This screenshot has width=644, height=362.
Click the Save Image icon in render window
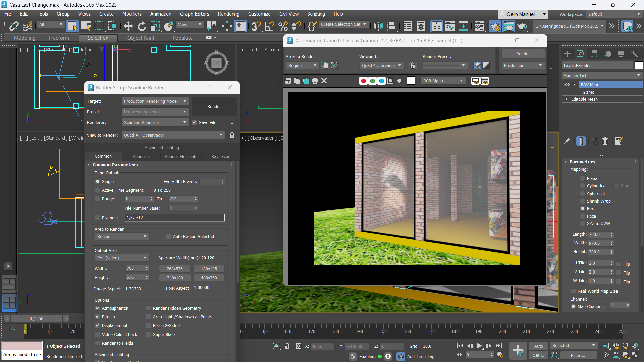(287, 81)
